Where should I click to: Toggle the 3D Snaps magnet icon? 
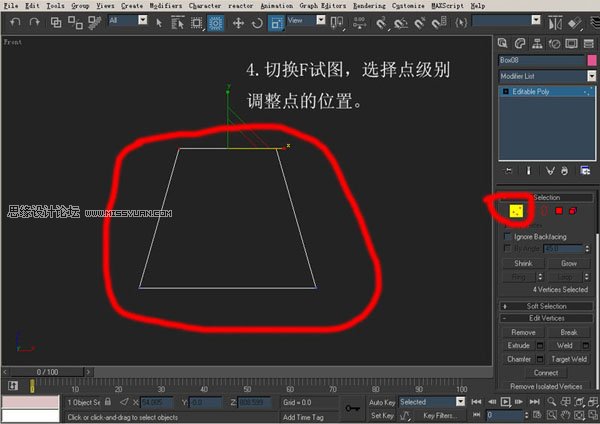381,23
